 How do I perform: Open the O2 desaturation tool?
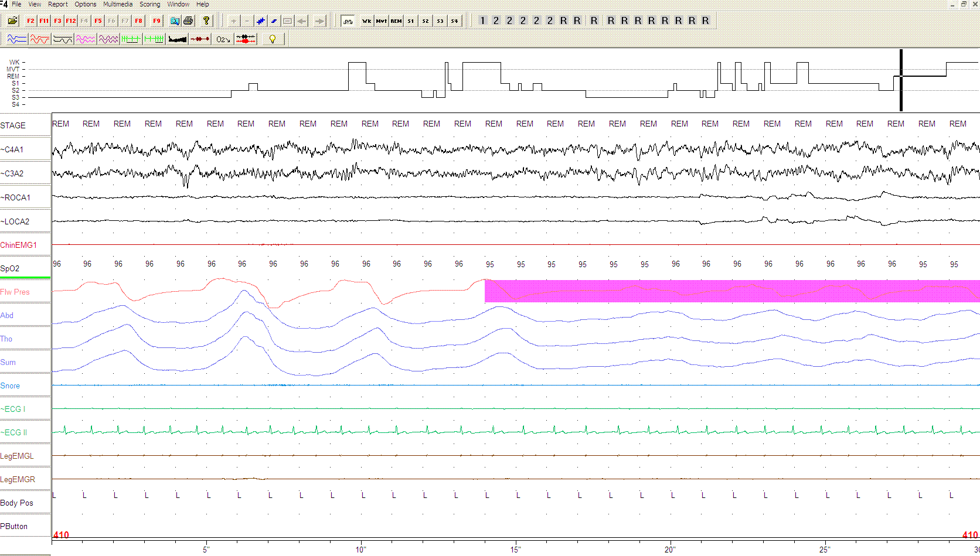tap(223, 39)
